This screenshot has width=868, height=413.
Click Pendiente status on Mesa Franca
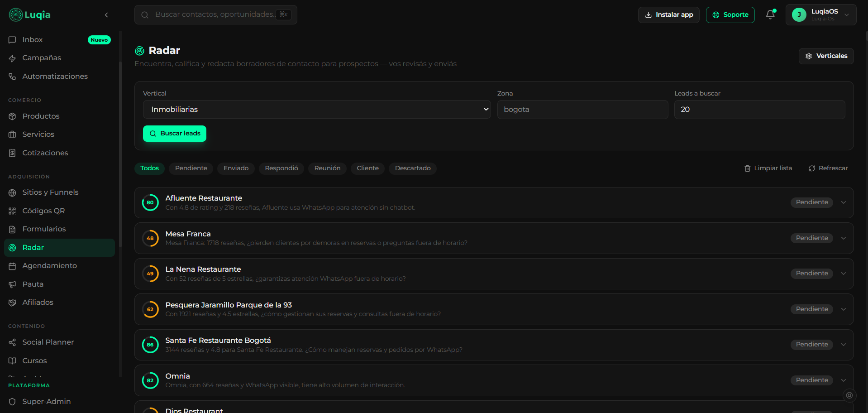pyautogui.click(x=812, y=238)
